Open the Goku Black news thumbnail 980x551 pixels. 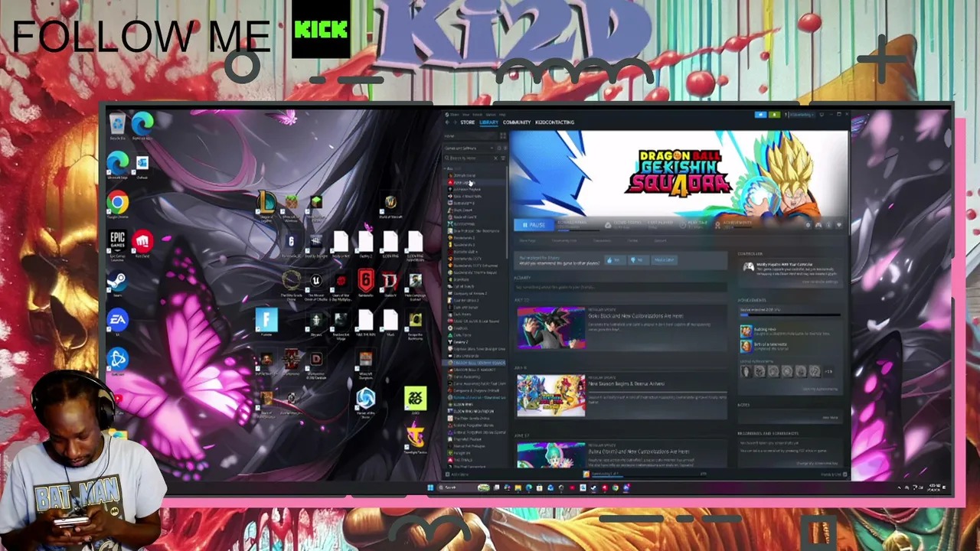click(551, 328)
